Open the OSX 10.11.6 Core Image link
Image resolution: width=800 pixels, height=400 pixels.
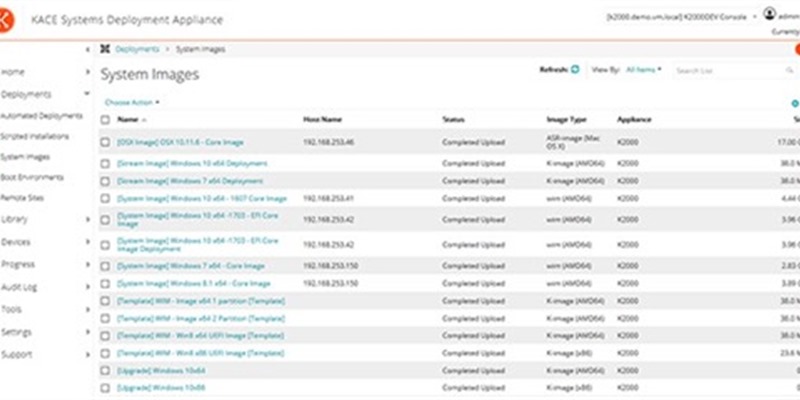(x=180, y=142)
